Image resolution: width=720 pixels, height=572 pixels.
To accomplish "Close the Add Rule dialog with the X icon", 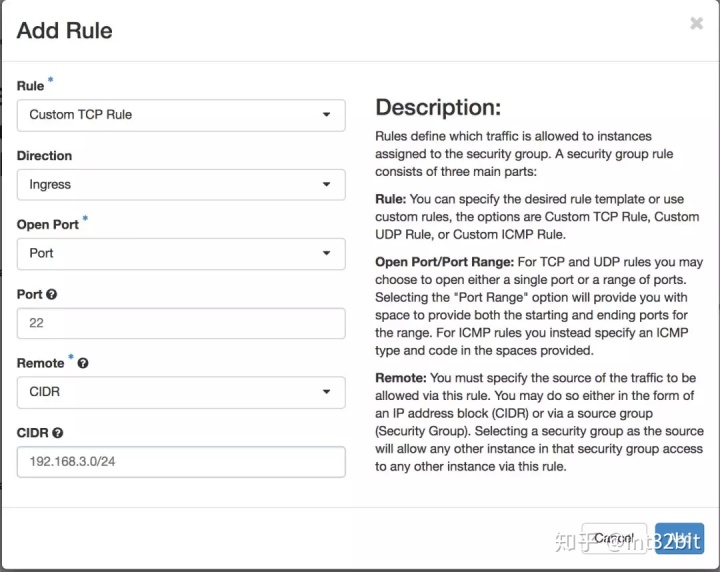I will pos(696,23).
